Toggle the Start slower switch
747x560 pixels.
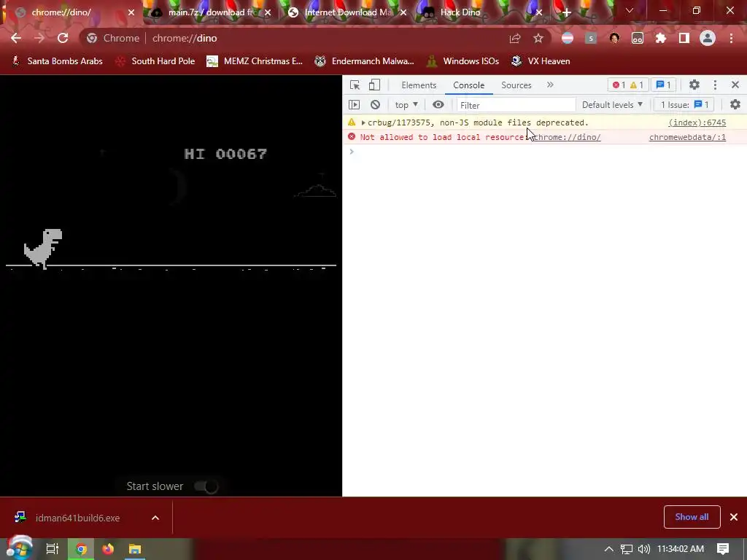tap(206, 486)
